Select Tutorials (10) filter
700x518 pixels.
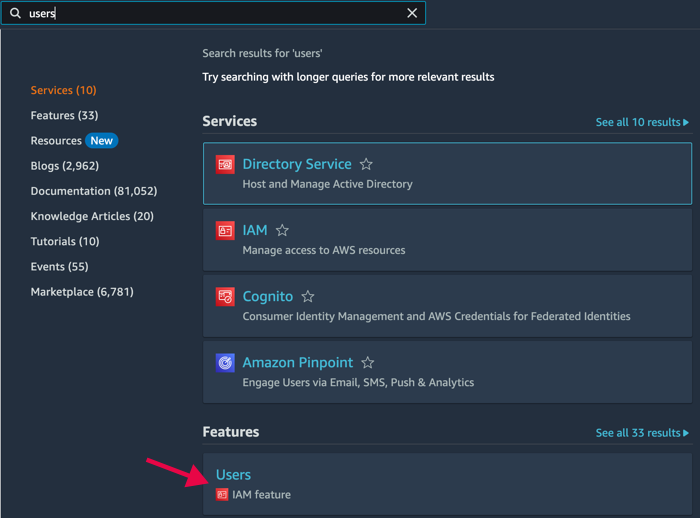click(x=65, y=242)
